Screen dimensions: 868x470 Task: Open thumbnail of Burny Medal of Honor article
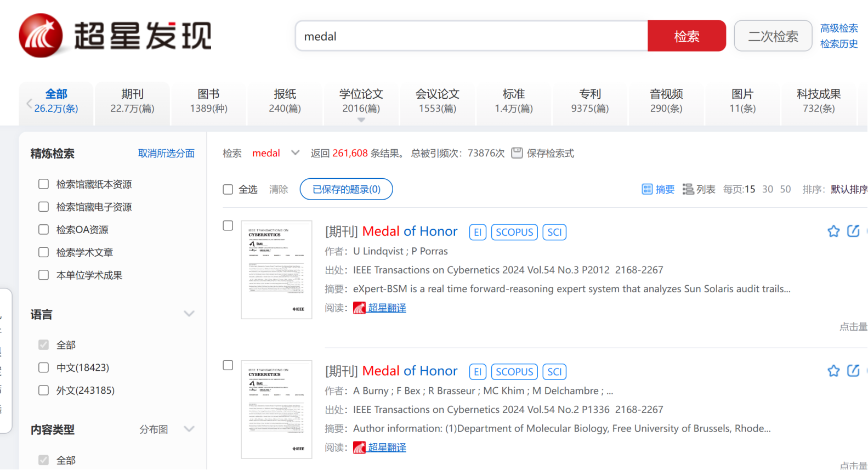point(276,409)
